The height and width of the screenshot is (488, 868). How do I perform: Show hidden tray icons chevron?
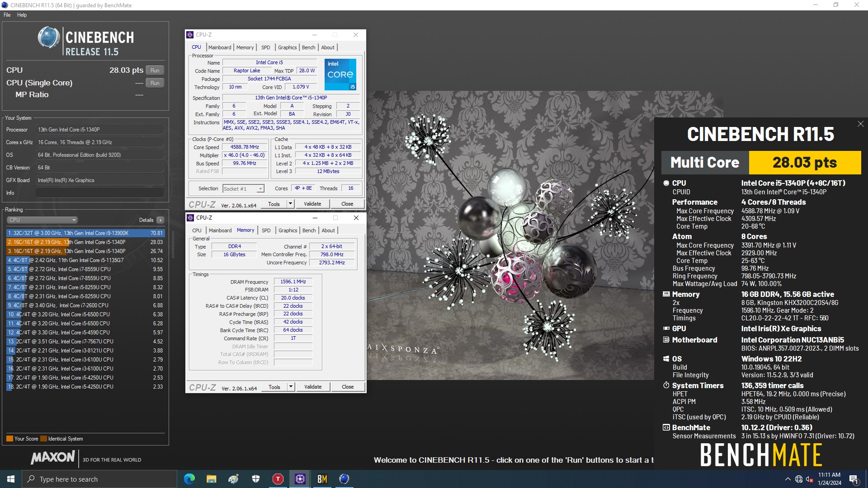tap(788, 479)
